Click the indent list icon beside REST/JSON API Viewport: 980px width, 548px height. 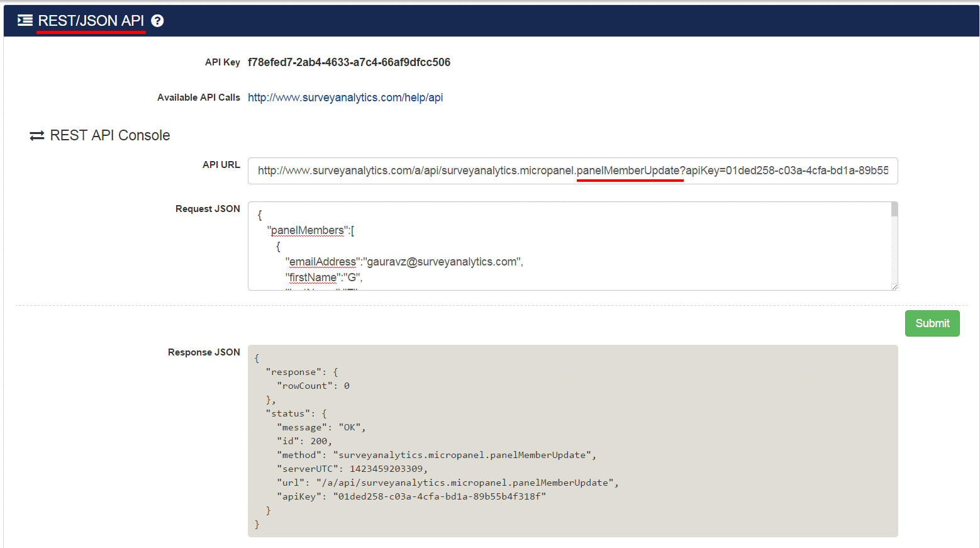point(25,21)
